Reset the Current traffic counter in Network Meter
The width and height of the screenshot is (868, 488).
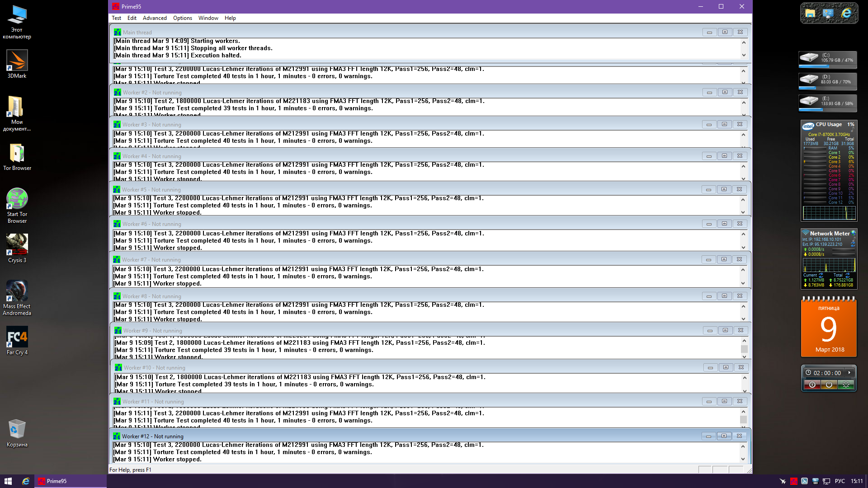click(x=821, y=275)
